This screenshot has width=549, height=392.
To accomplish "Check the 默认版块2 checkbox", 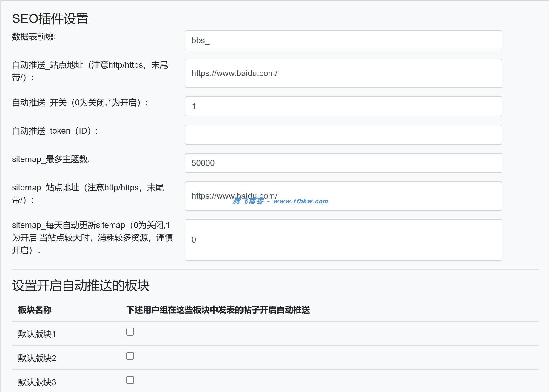I will point(130,356).
